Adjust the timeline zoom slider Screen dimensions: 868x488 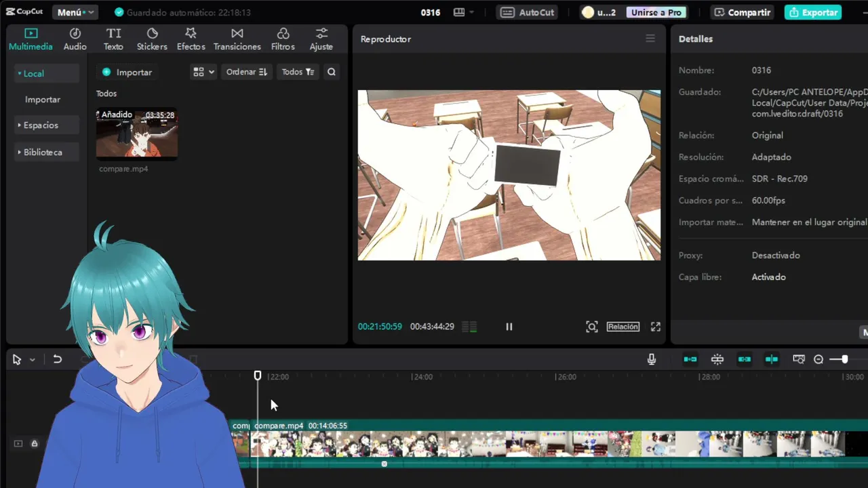coord(844,360)
